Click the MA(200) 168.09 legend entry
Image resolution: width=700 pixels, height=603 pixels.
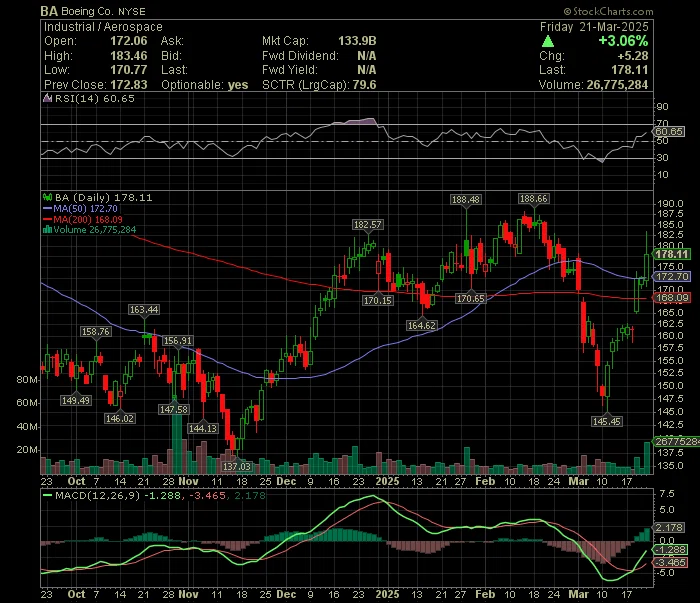click(x=83, y=220)
